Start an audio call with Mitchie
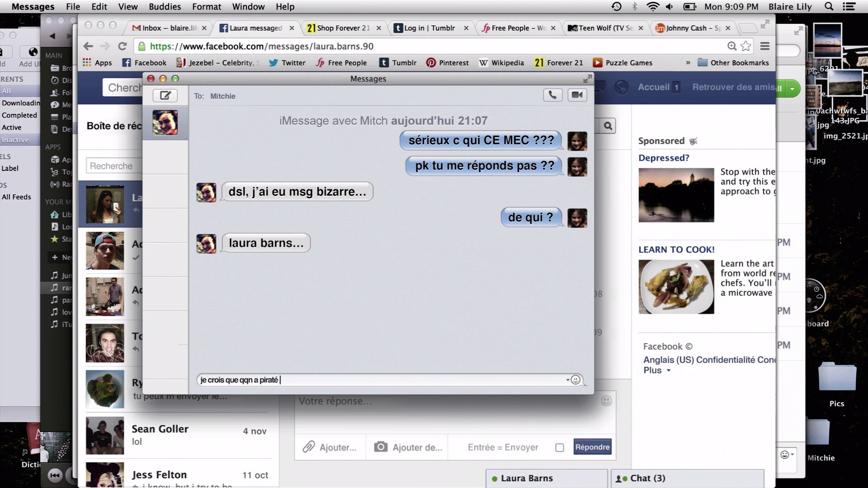This screenshot has height=488, width=868. point(552,95)
